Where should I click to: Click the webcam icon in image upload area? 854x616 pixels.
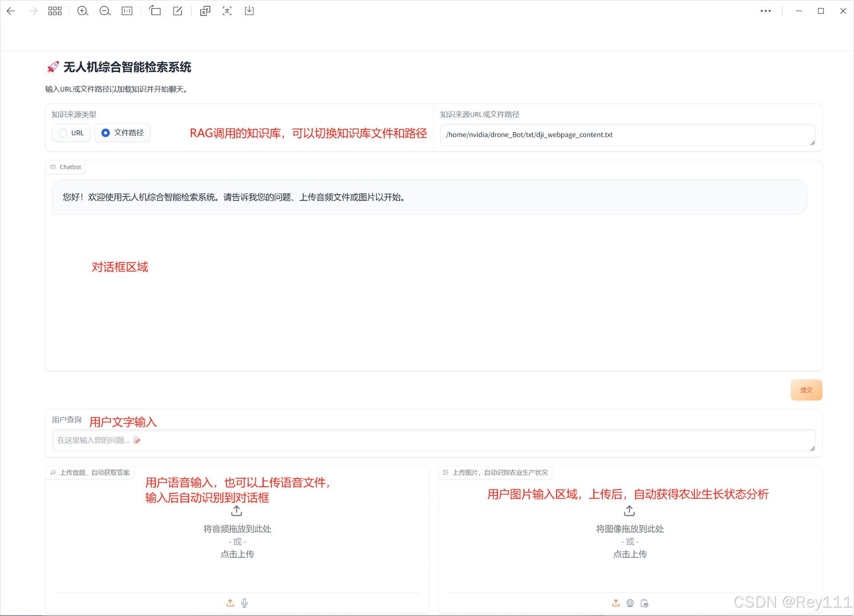630,603
